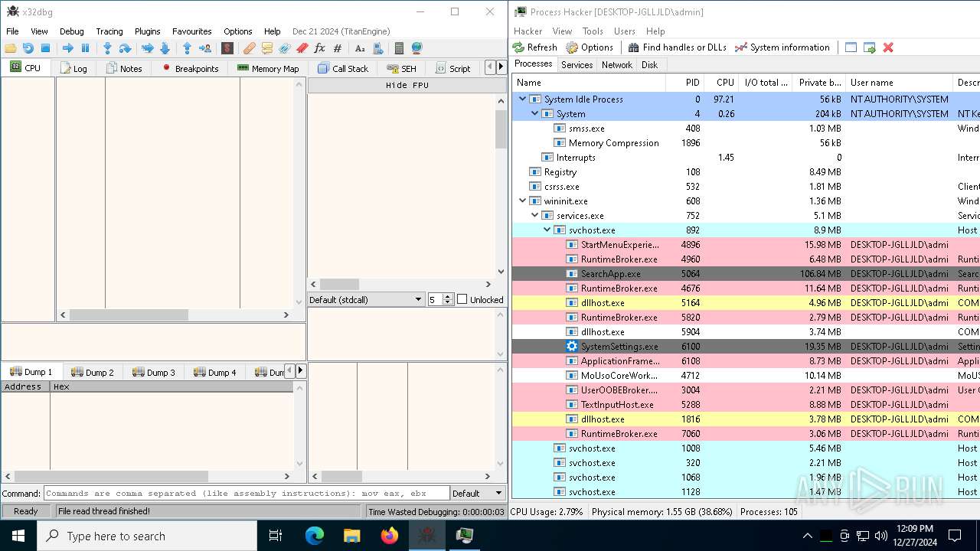This screenshot has width=980, height=551.
Task: Open Options in Process Hacker toolbar
Action: click(590, 47)
